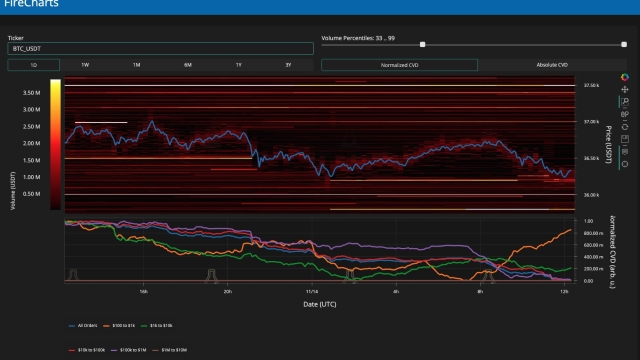Click the FireCharts title in the header

[31, 4]
